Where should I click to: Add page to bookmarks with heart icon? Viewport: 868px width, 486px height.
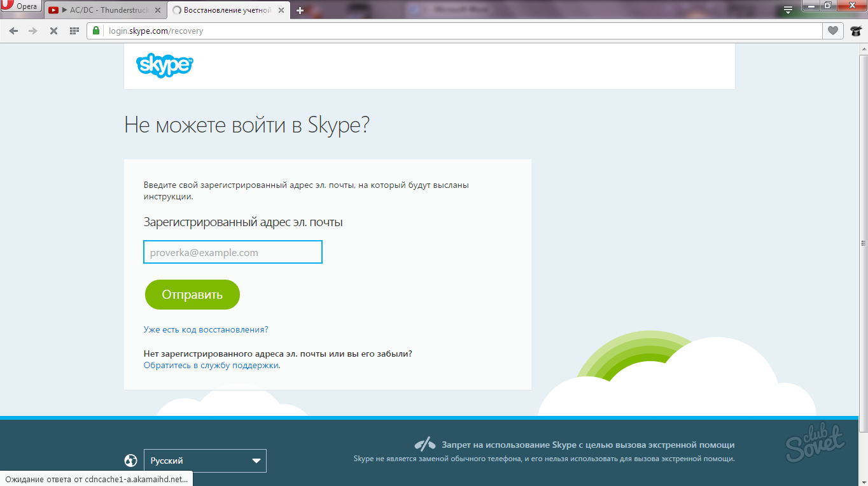pos(832,31)
